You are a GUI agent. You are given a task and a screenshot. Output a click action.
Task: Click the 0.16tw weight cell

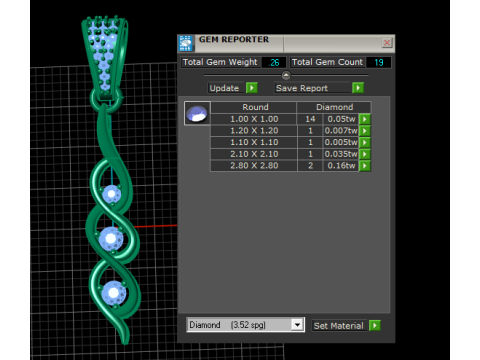tap(341, 166)
